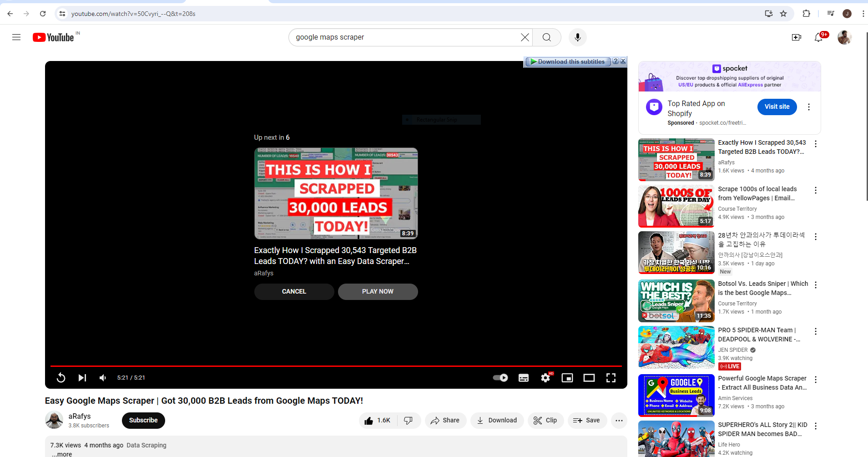
Task: Click PLAY NOW for the next video
Action: [x=378, y=291]
